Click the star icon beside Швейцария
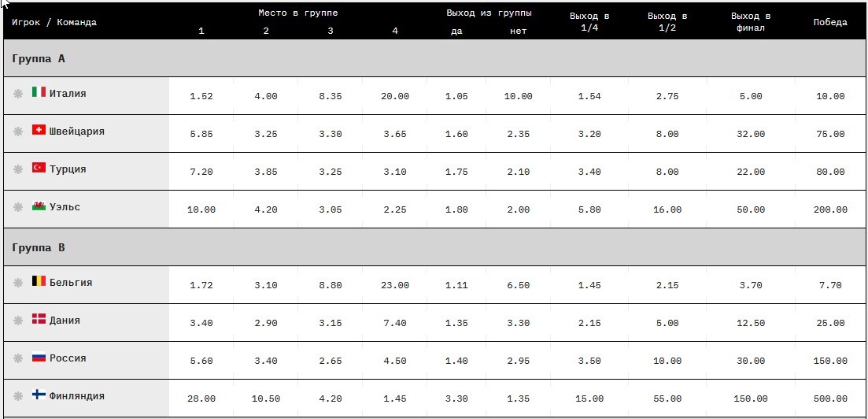 click(x=18, y=132)
